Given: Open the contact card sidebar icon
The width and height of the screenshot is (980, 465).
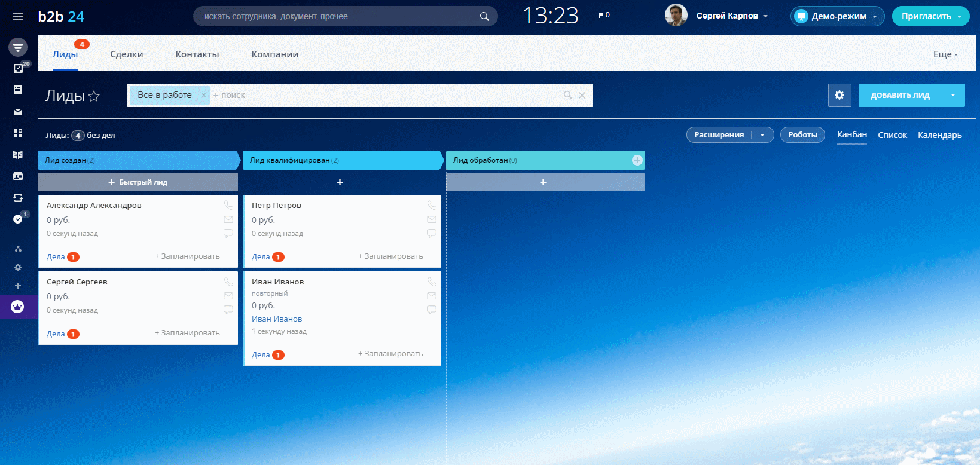Looking at the screenshot, I should [18, 176].
